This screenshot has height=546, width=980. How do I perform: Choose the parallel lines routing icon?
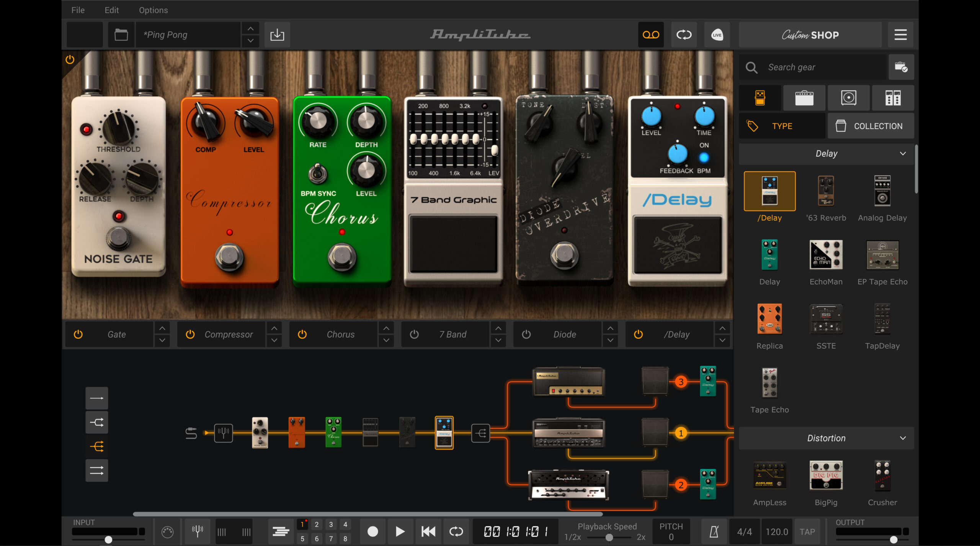(96, 470)
